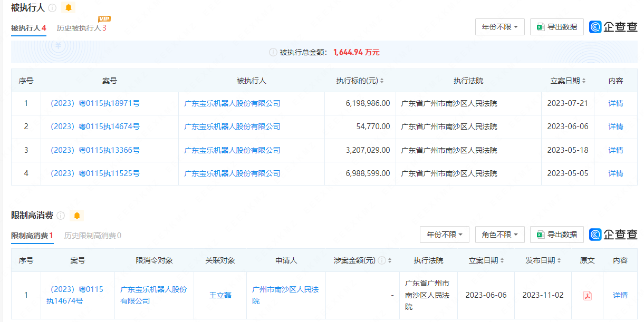
Task: Export data in 限制高消费 section
Action: point(557,235)
